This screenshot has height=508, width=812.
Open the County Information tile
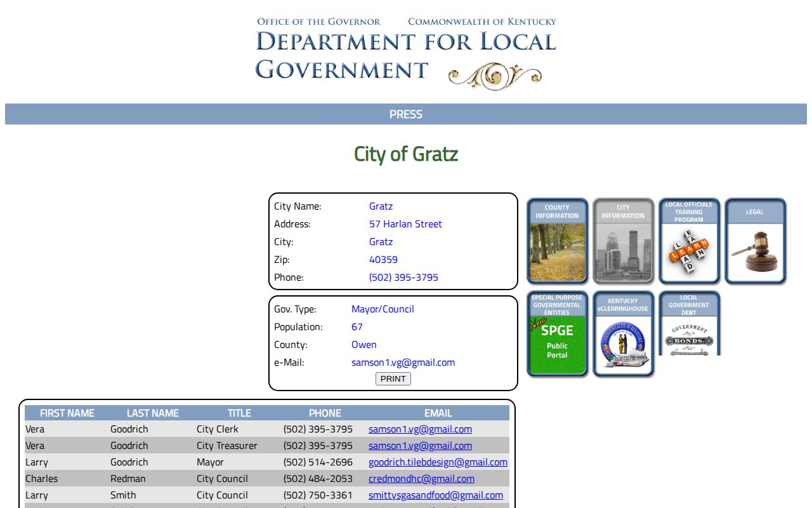click(557, 241)
